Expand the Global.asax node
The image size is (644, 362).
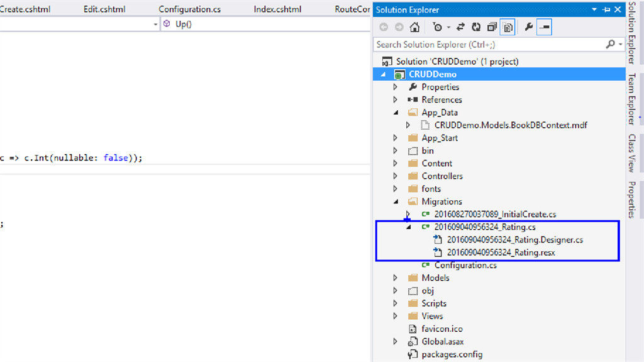(x=395, y=342)
